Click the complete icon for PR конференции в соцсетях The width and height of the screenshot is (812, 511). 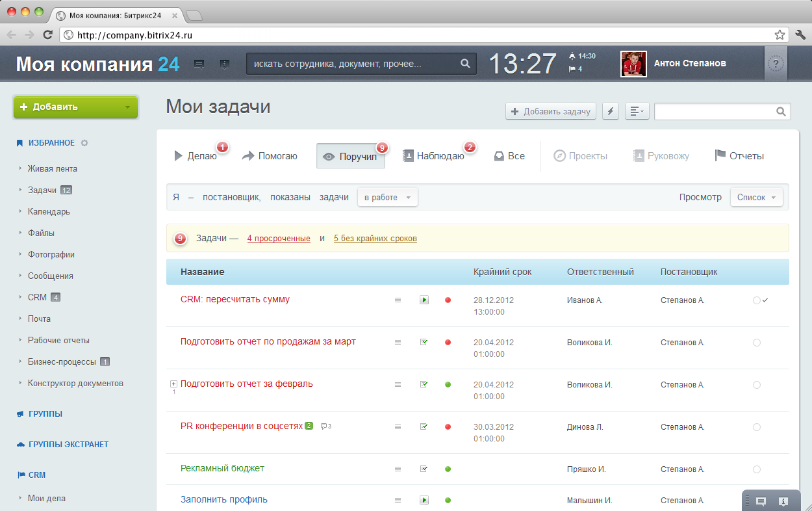424,426
